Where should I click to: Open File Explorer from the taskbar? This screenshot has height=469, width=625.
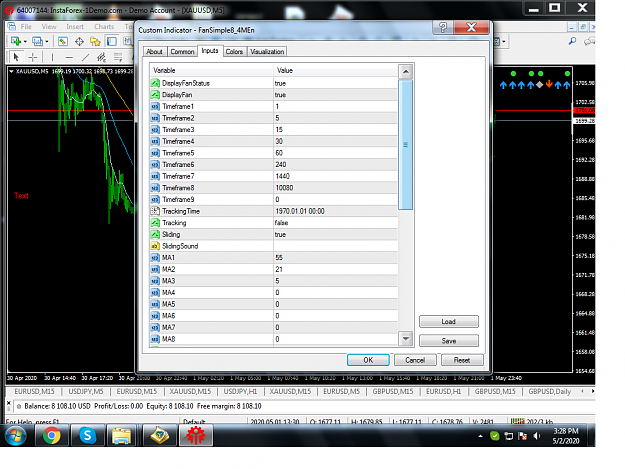click(122, 436)
